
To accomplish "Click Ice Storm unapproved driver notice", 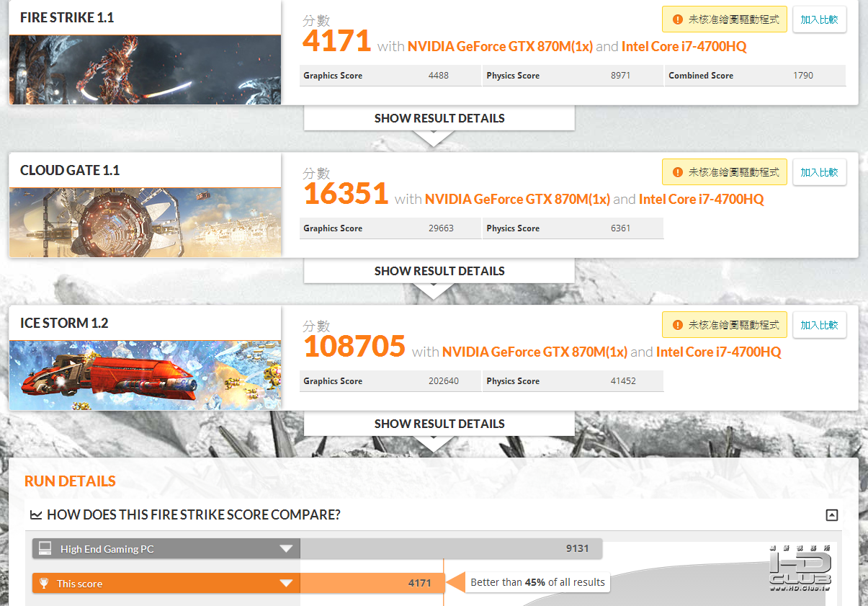I will point(725,325).
